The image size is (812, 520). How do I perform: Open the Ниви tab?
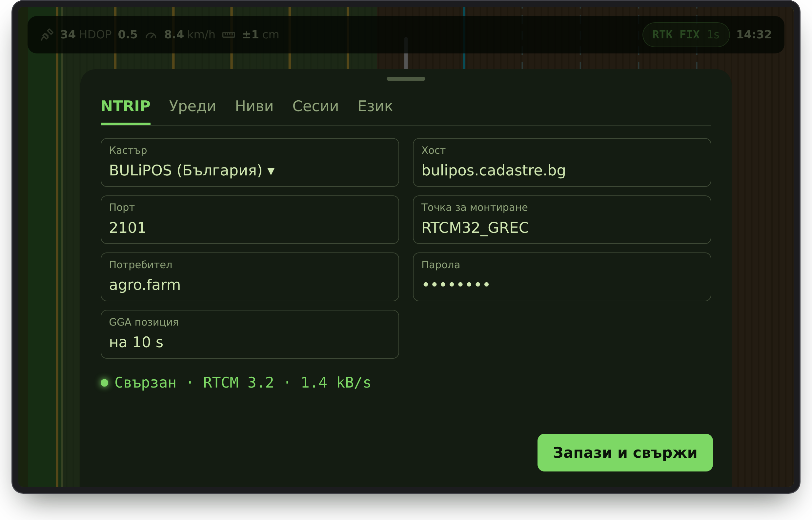[x=254, y=106]
